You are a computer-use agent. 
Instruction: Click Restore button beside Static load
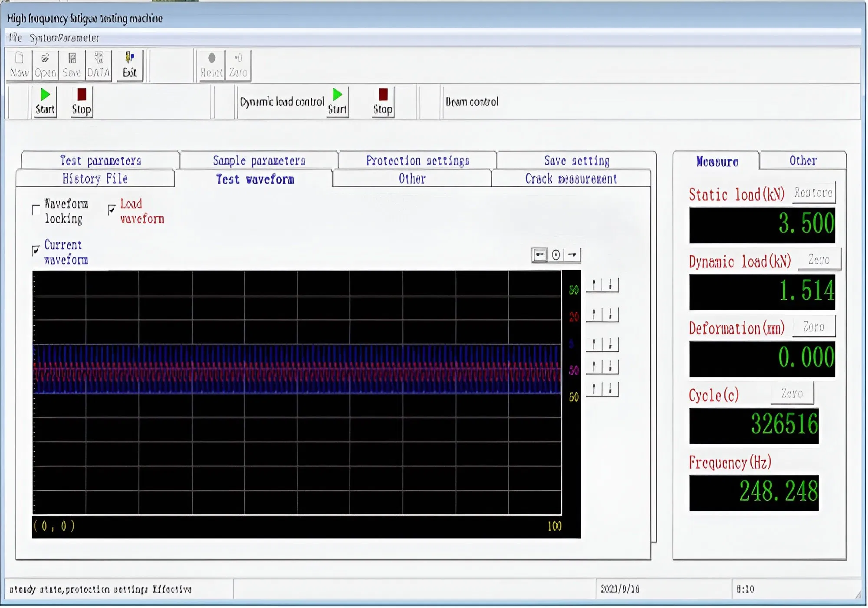(813, 192)
